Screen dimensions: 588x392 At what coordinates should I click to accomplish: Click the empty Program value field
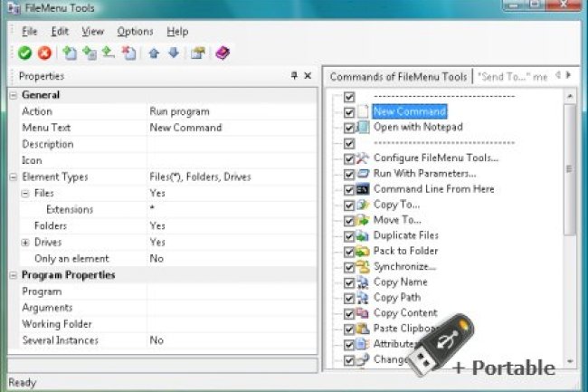tap(232, 292)
